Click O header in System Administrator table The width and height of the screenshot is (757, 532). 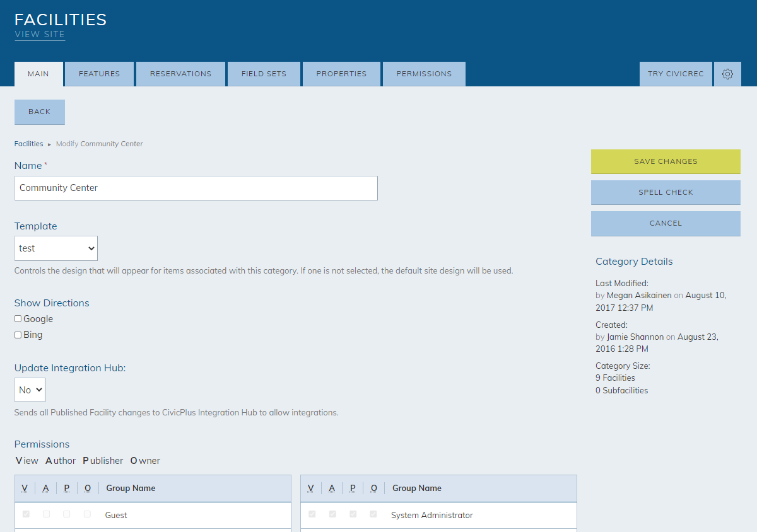(374, 488)
